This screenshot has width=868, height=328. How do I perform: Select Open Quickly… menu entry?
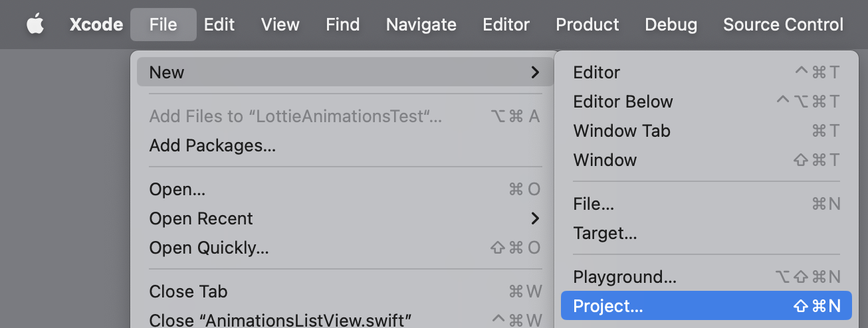[209, 248]
